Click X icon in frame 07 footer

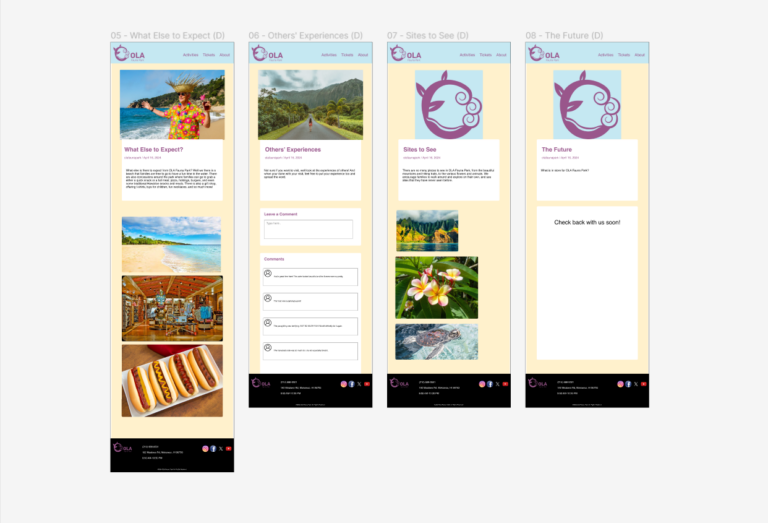pyautogui.click(x=498, y=384)
